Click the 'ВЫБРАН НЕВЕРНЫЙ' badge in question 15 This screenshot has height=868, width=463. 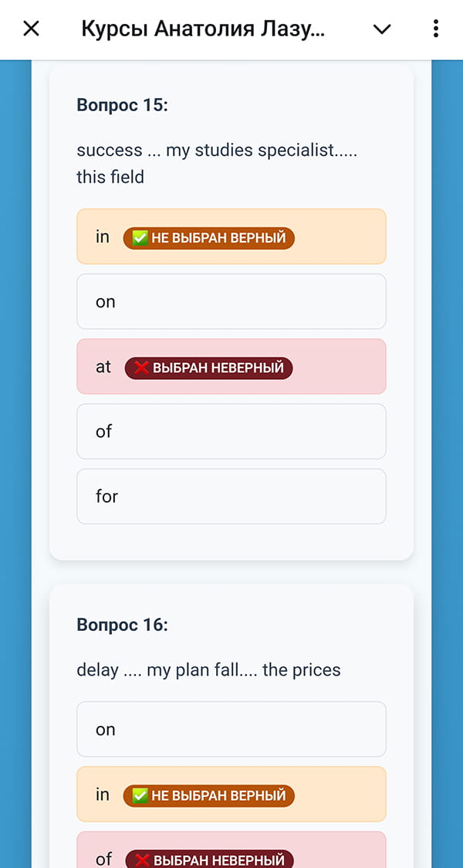(208, 366)
